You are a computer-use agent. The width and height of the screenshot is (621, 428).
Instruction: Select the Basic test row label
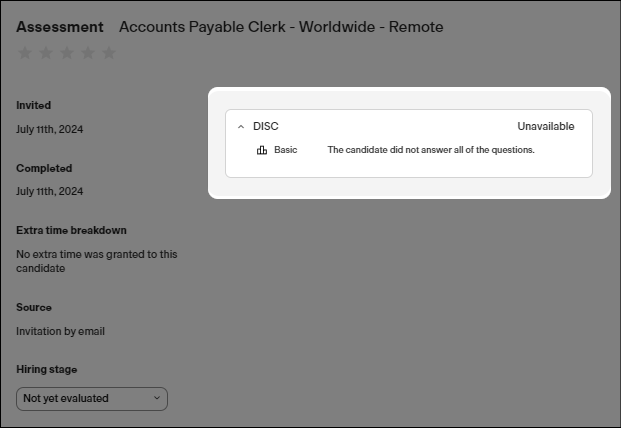point(286,150)
